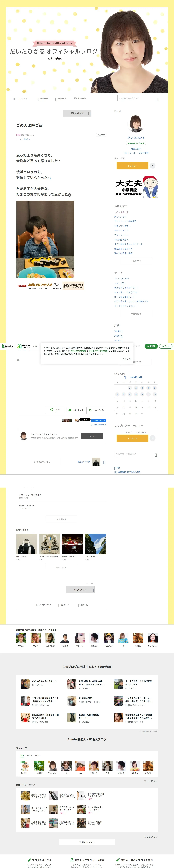The image size is (174, 868).
Task: Open the ブログ ( 31209 ) theme
Action: click(122, 279)
